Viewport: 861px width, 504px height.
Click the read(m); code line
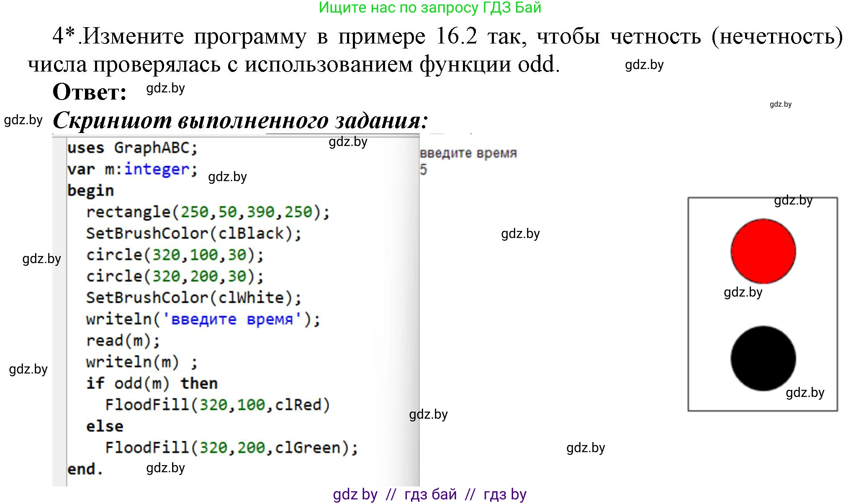click(123, 340)
